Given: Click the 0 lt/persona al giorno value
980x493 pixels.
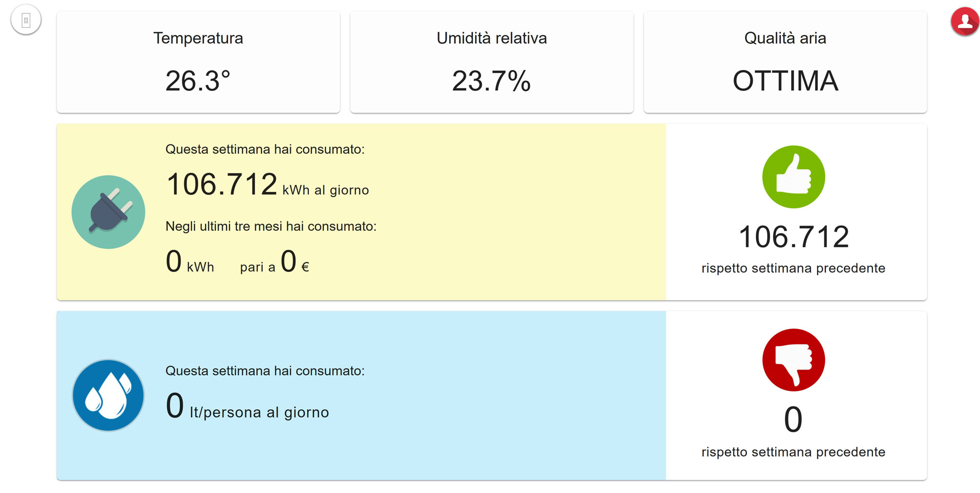Looking at the screenshot, I should (248, 406).
